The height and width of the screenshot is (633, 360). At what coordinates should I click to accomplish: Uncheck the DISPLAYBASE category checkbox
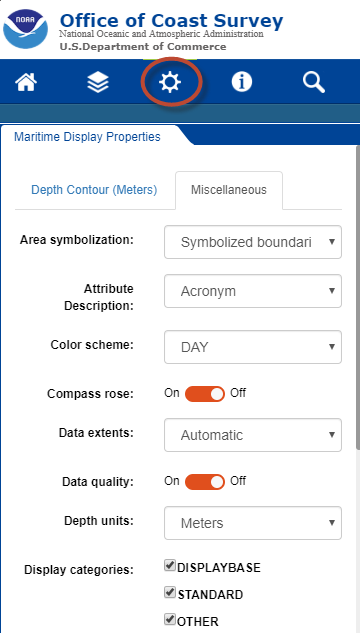tap(170, 565)
